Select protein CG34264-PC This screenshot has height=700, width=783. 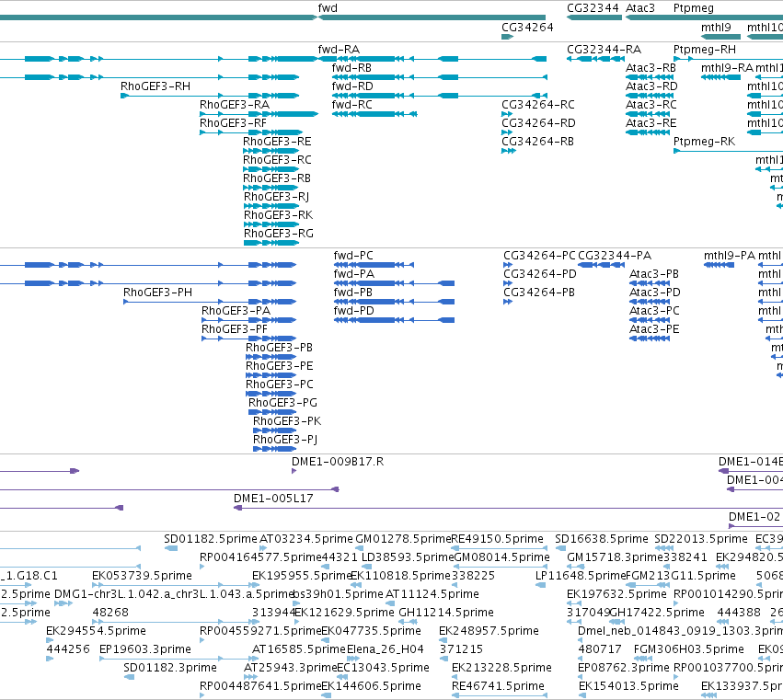(x=508, y=265)
